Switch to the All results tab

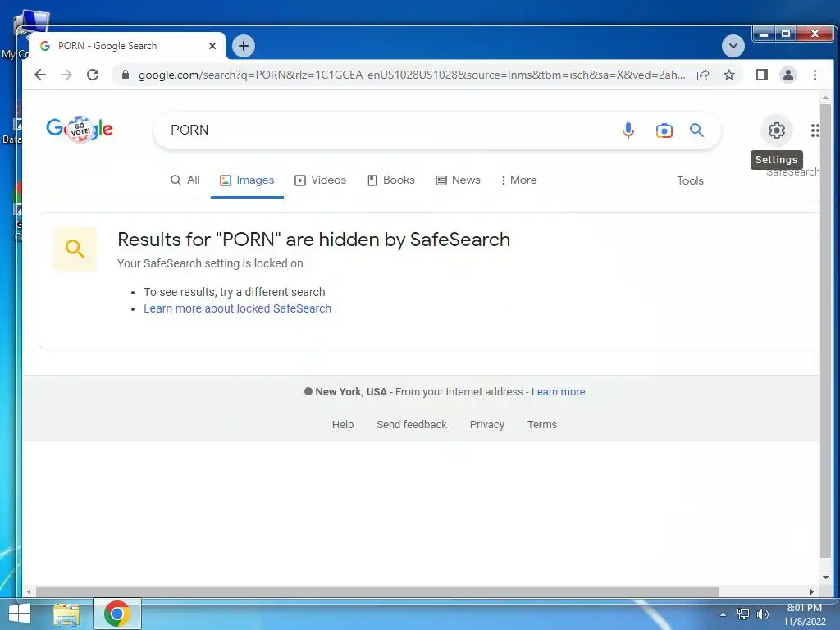pyautogui.click(x=185, y=180)
